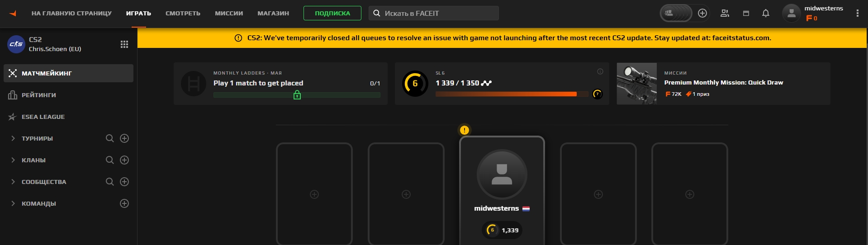868x245 pixels.
Task: Create a tournament using Турниры plus icon
Action: (x=124, y=138)
